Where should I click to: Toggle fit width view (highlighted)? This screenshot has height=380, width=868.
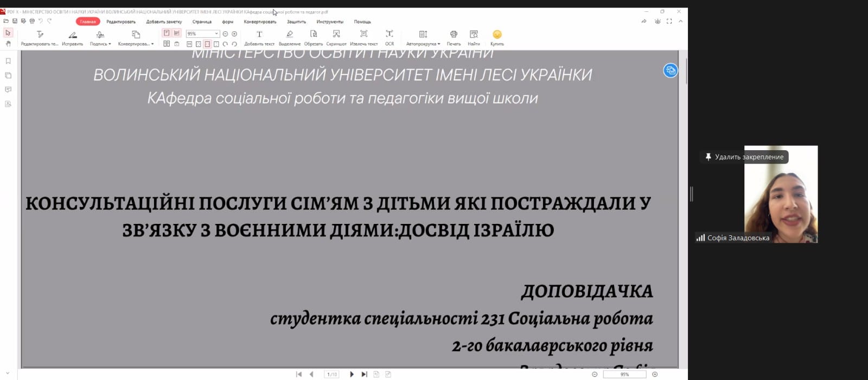tap(207, 44)
